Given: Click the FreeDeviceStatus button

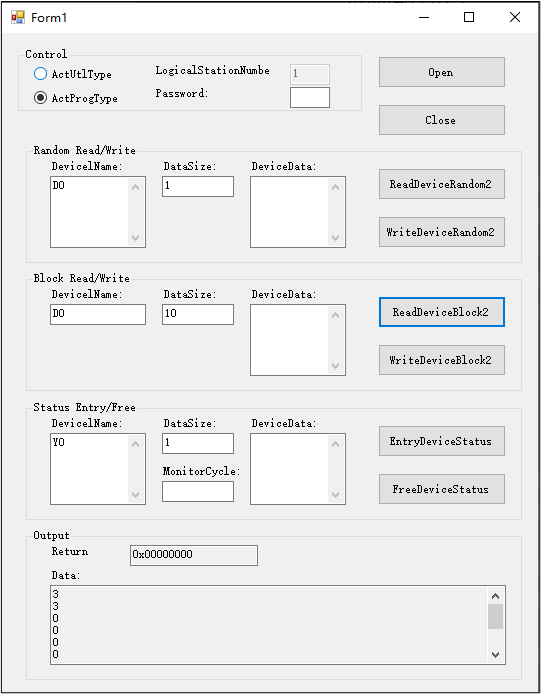Looking at the screenshot, I should 441,489.
